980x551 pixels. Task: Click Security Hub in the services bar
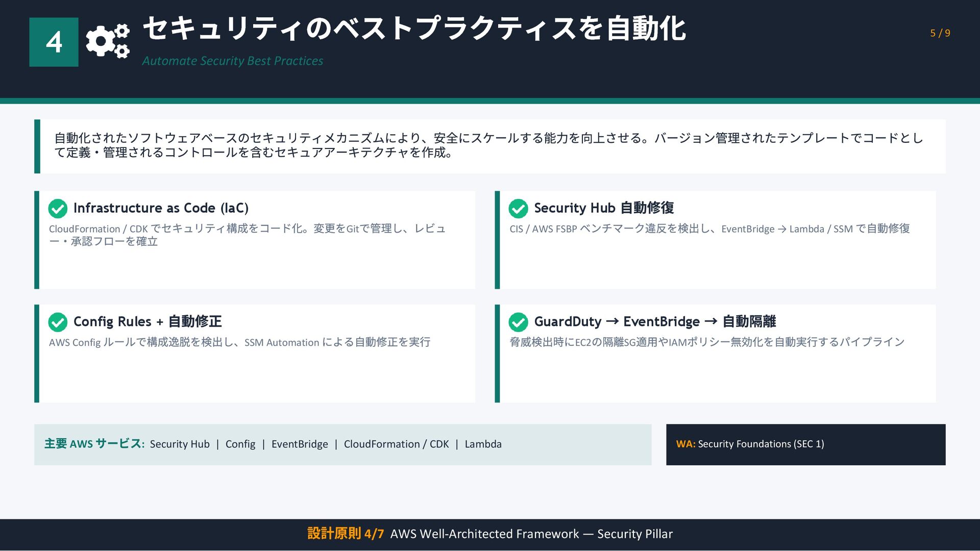click(180, 444)
